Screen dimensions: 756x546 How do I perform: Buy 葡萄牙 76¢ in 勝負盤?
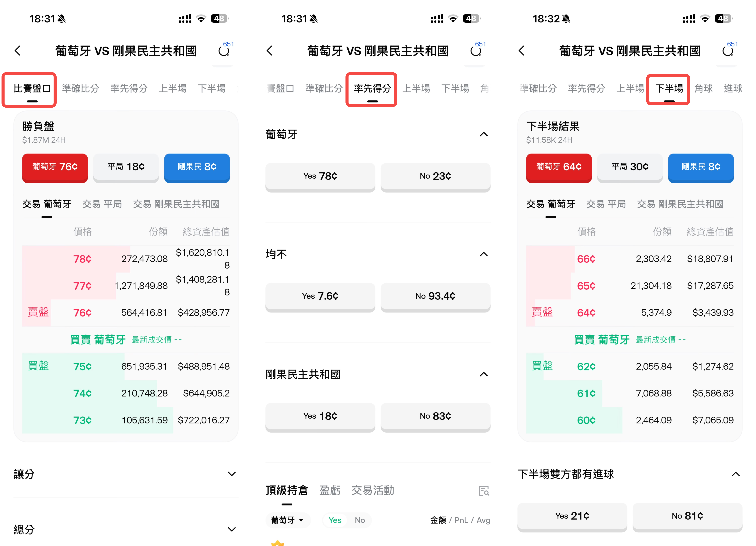click(x=55, y=168)
